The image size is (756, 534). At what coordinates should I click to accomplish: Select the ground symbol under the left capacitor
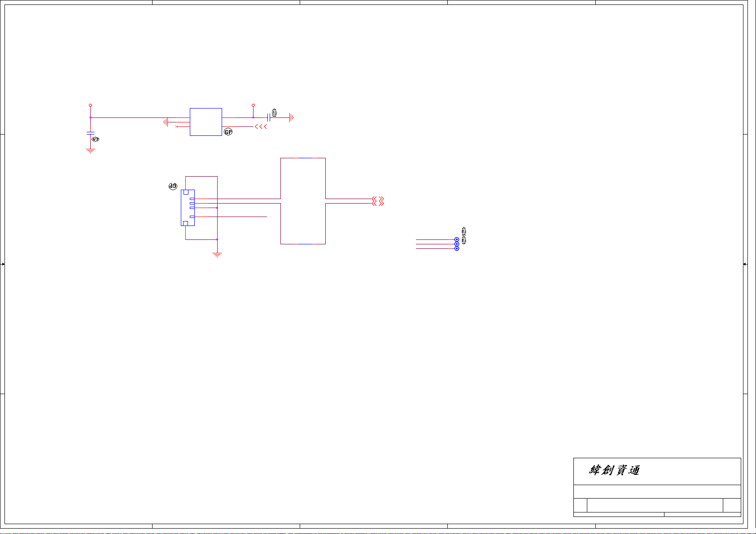[91, 151]
